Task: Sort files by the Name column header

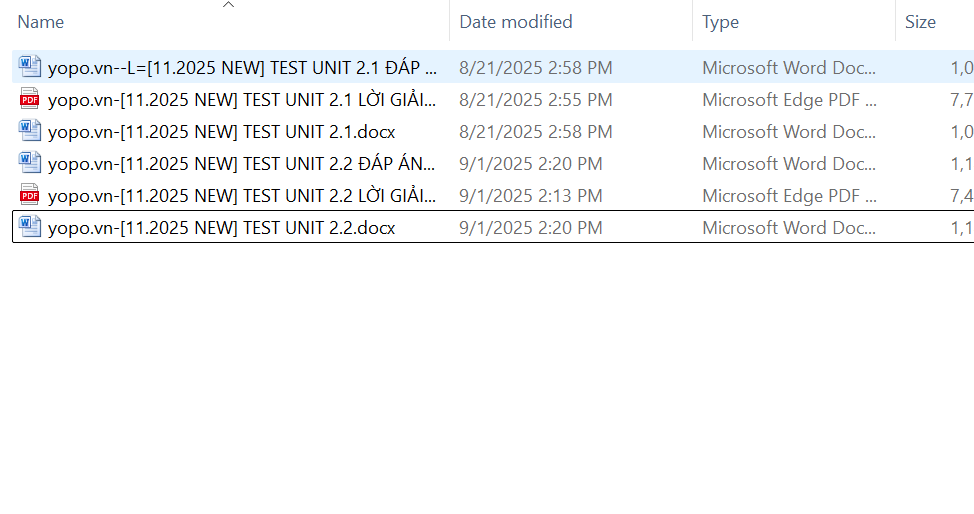Action: 41,22
